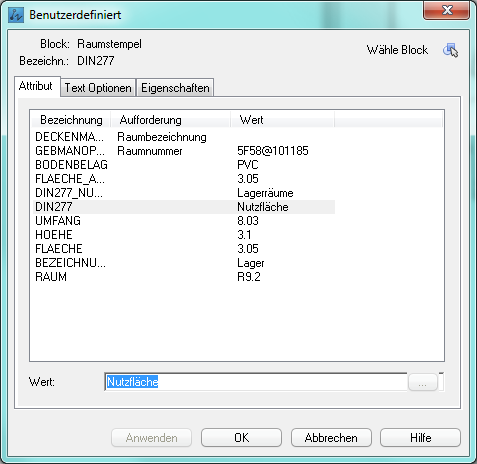477x464 pixels.
Task: Click the Lager value cell
Action: click(251, 263)
